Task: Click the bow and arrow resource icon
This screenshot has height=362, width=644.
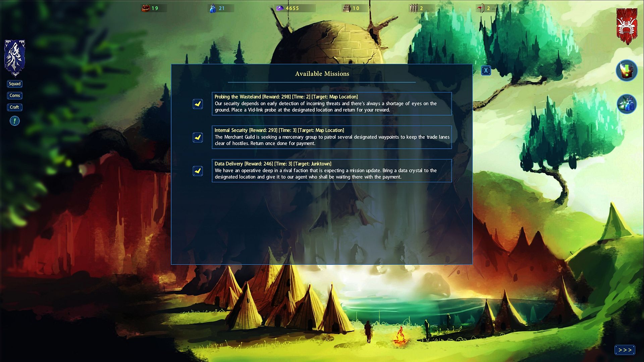Action: pos(481,8)
